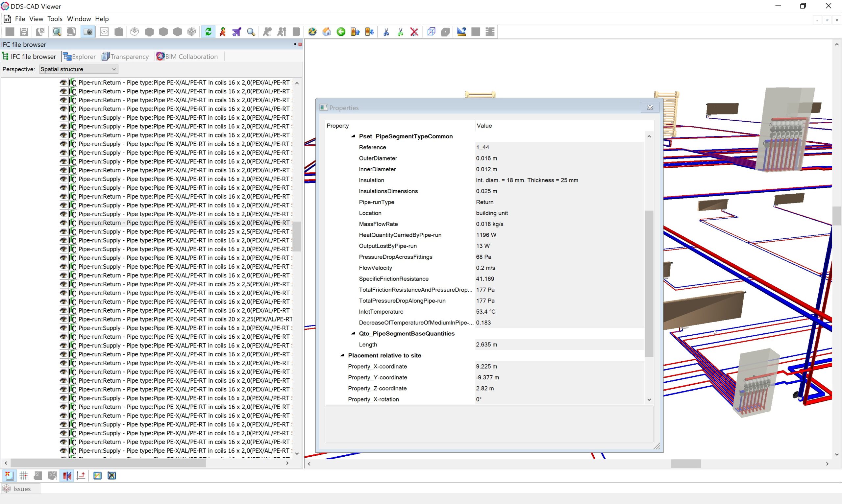The height and width of the screenshot is (504, 842).
Task: Collapse the Qto_PipeSegmentBaseQuantities group
Action: 353,333
